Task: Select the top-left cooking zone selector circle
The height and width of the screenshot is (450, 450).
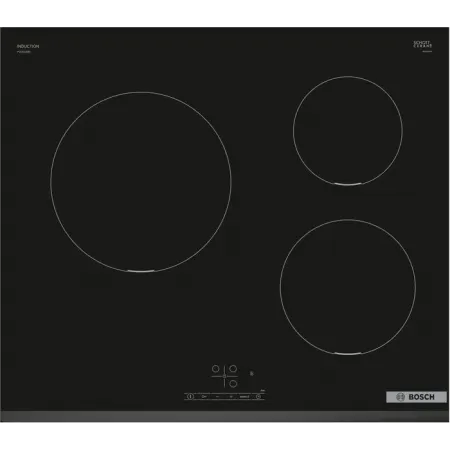Action: pyautogui.click(x=216, y=369)
